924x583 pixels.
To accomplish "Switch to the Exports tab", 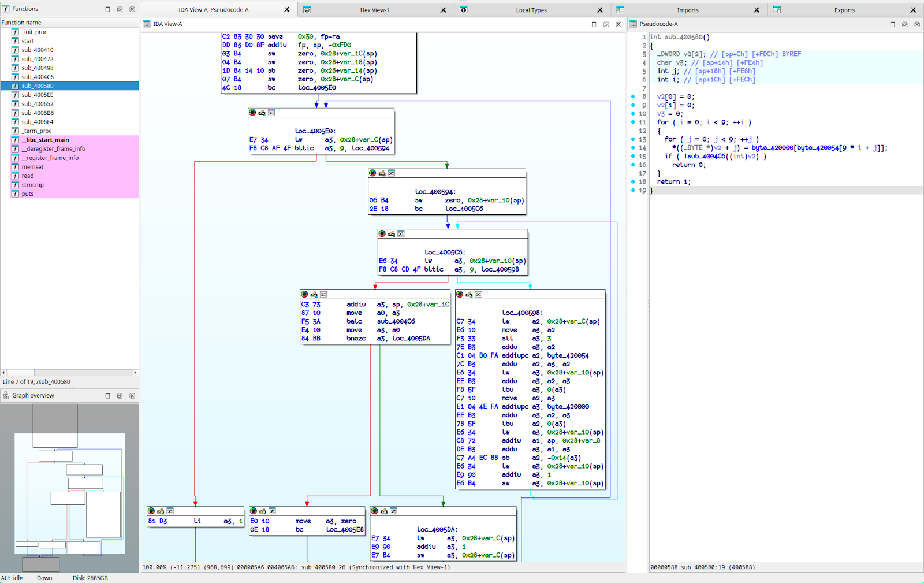I will (844, 9).
